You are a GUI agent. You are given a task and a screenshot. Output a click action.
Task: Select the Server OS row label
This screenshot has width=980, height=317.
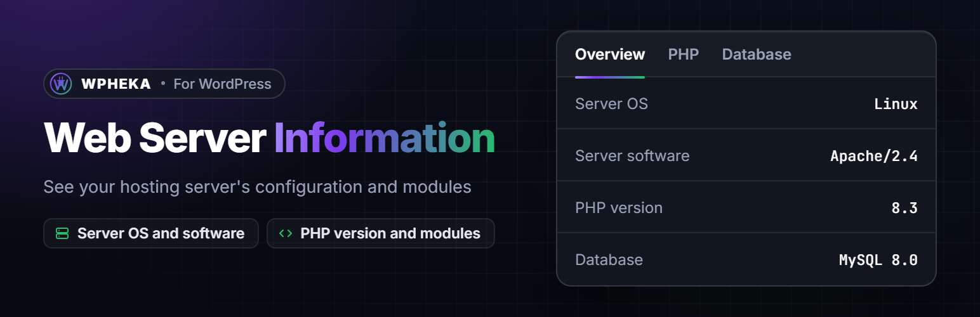[x=611, y=103]
